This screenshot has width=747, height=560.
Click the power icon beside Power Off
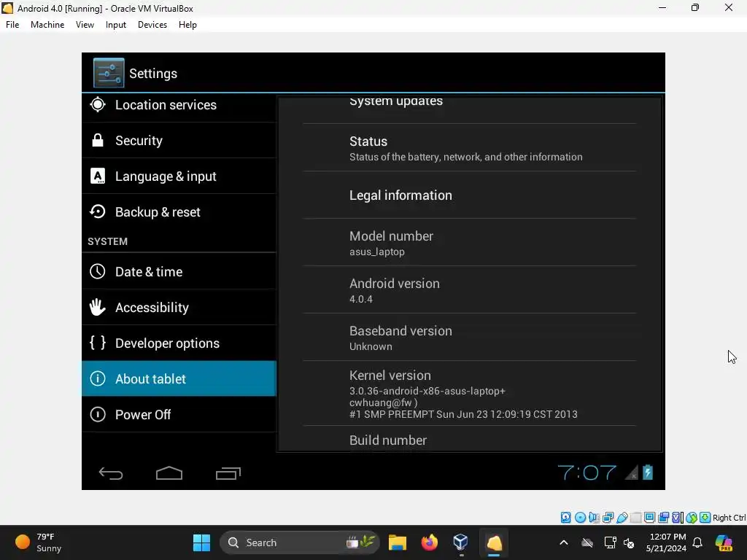(x=98, y=414)
